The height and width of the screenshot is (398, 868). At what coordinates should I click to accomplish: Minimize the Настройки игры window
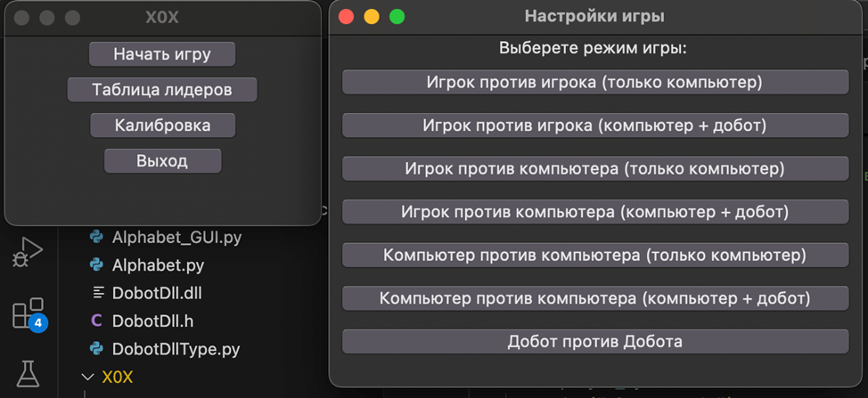pyautogui.click(x=372, y=17)
